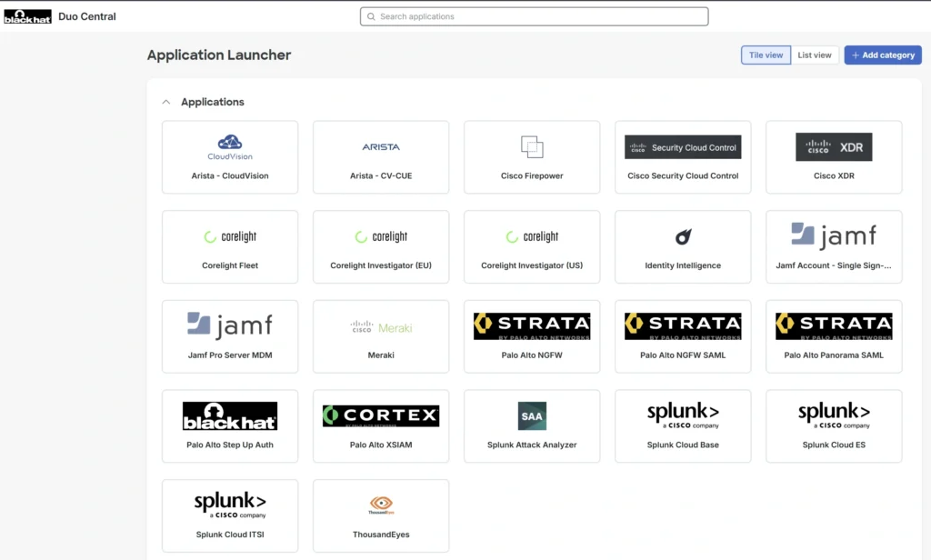Viewport: 931px width, 560px height.
Task: Click the Cisco XDR label text
Action: click(834, 175)
